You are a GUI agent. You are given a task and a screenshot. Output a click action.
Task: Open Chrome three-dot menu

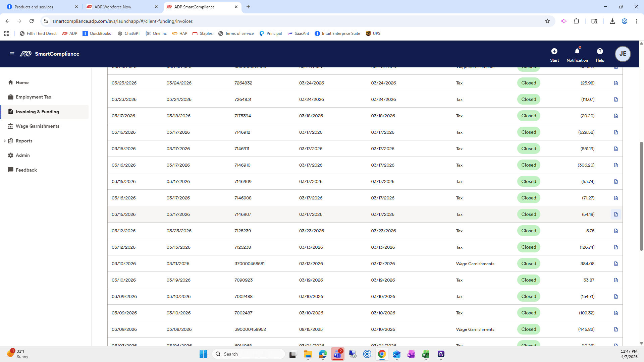coord(636,21)
